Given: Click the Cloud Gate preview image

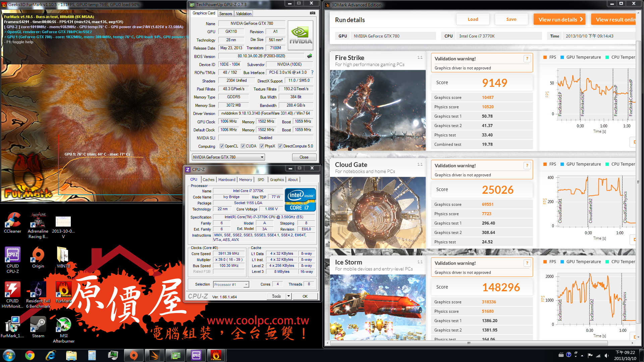Looking at the screenshot, I should pyautogui.click(x=378, y=213).
